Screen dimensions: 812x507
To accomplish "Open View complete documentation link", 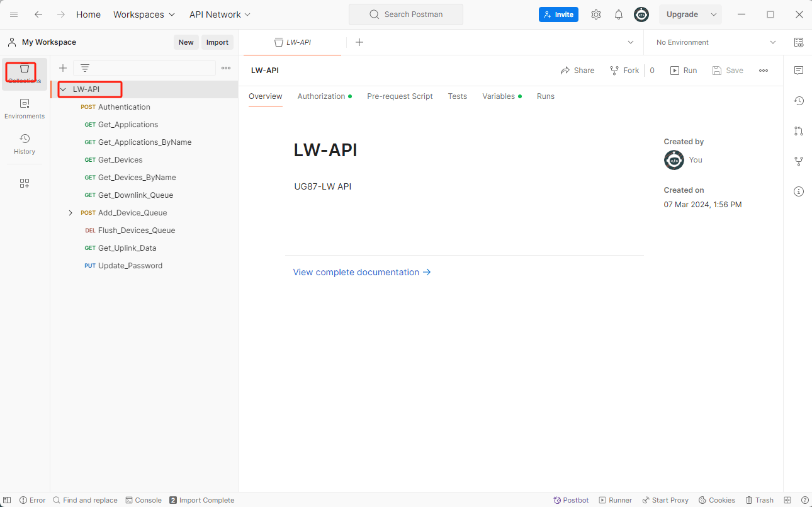I will point(362,272).
